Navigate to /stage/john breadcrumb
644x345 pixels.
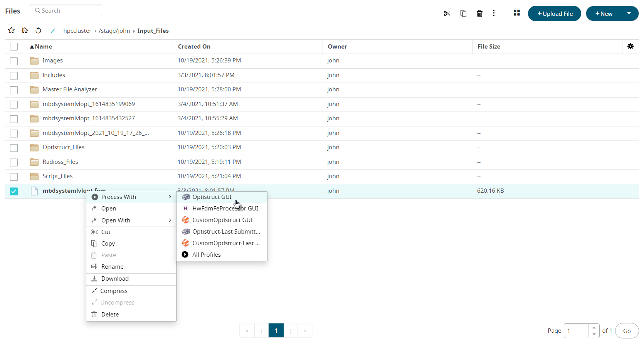[114, 31]
